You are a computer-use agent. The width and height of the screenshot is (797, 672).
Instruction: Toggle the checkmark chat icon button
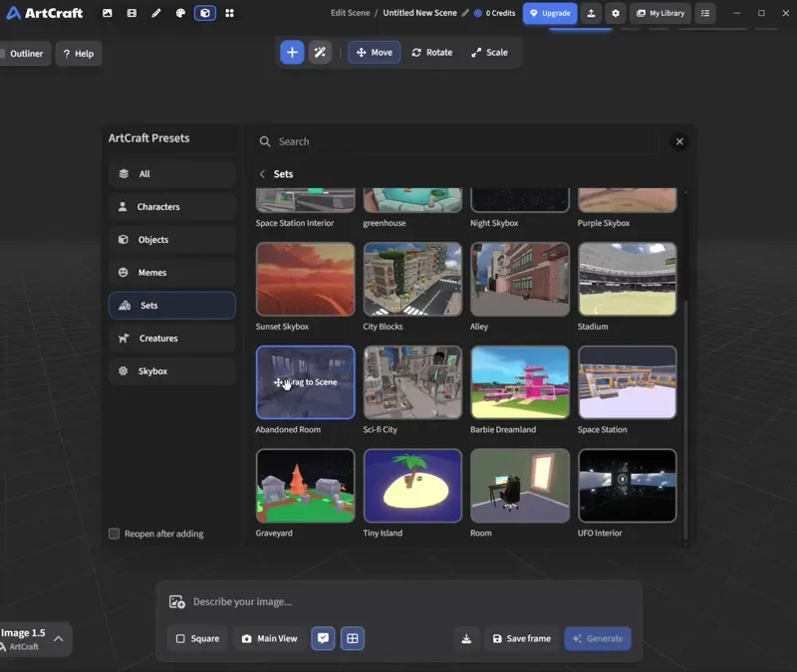click(x=323, y=638)
